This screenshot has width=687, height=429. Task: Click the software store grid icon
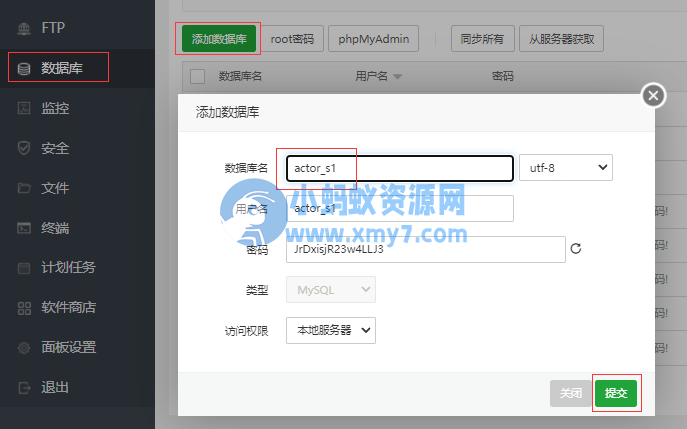24,308
